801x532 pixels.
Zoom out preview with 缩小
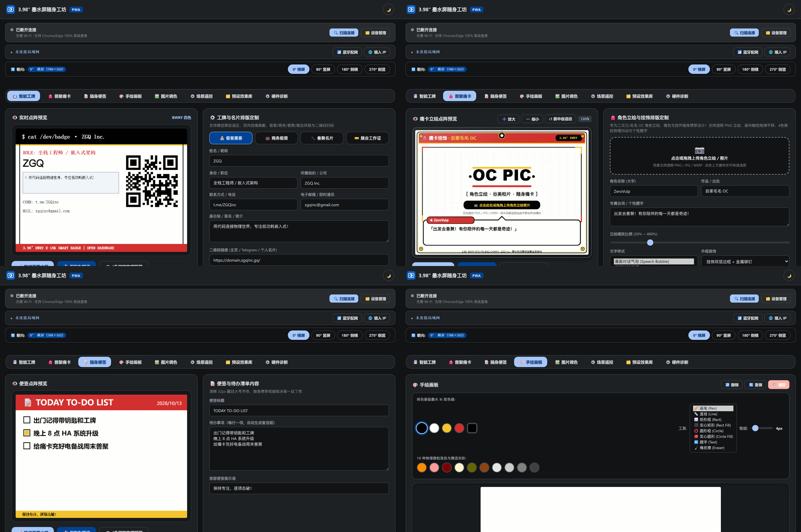pyautogui.click(x=532, y=119)
